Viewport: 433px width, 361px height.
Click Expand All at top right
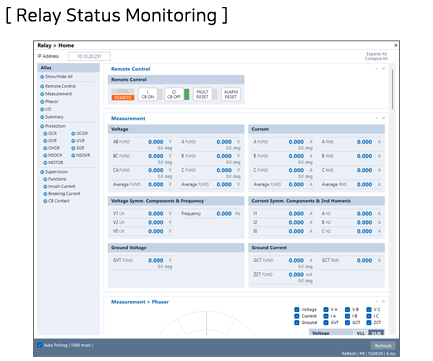tap(377, 54)
